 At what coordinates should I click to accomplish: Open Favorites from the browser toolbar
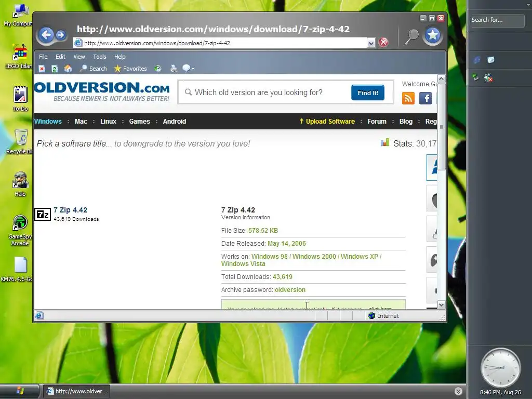point(130,69)
